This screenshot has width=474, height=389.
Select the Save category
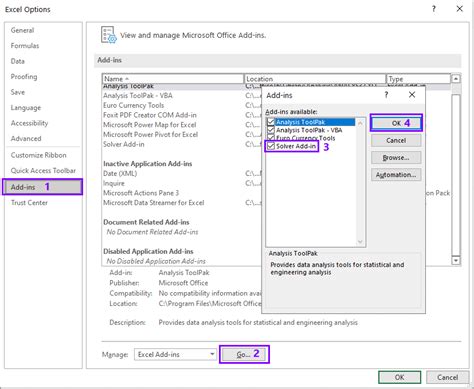pyautogui.click(x=18, y=92)
